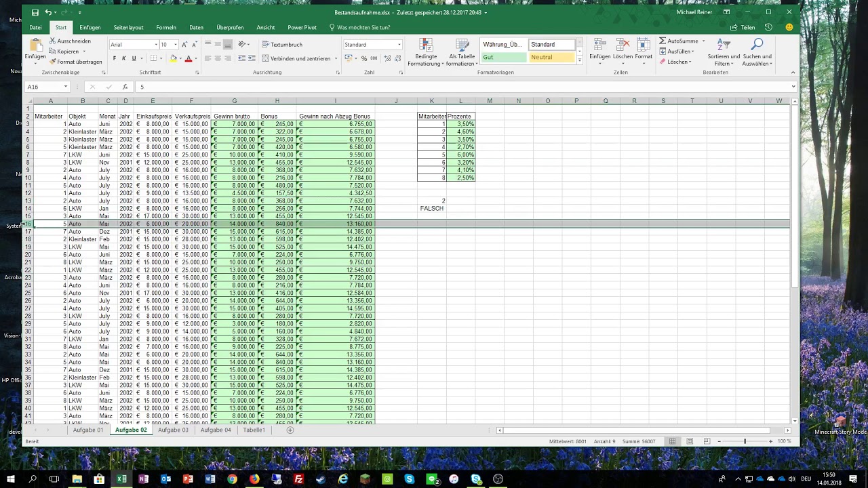Toggle bottom vertical alignment

point(229,45)
